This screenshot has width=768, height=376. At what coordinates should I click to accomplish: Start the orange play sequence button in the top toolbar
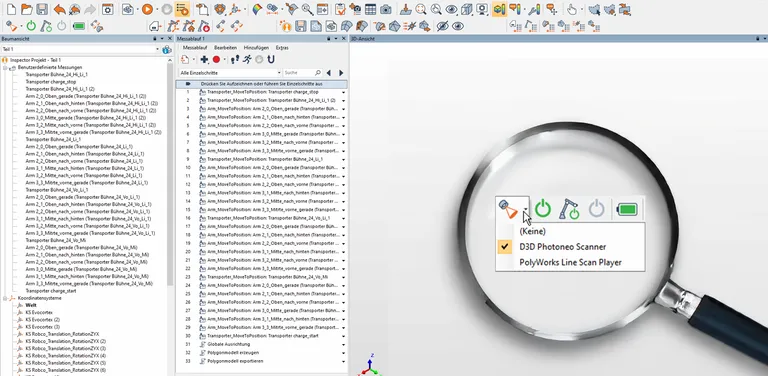(x=147, y=9)
